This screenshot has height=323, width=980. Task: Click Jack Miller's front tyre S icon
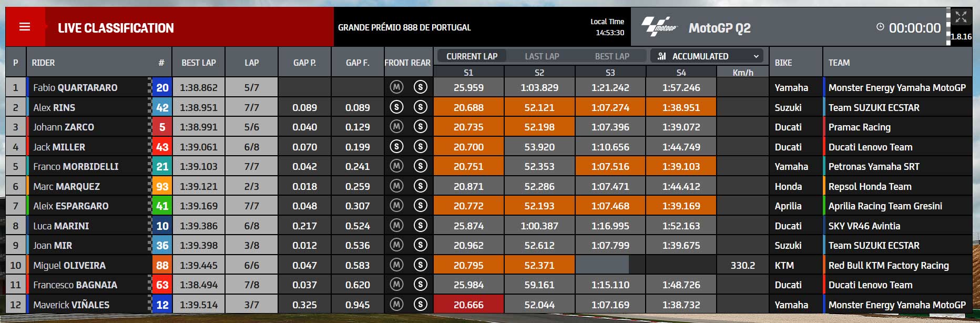pos(396,147)
